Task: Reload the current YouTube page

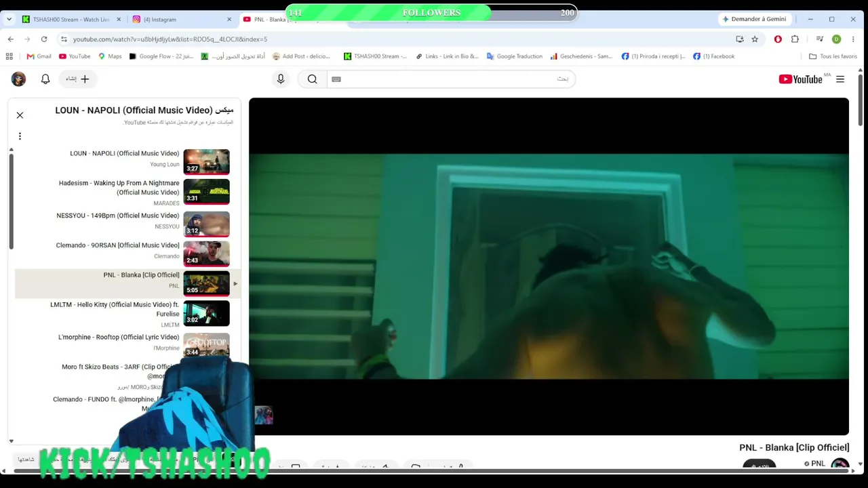Action: (44, 39)
